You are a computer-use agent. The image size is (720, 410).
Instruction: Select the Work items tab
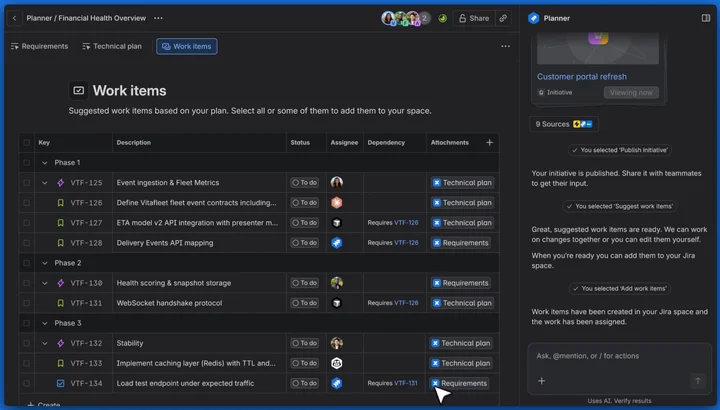pyautogui.click(x=187, y=46)
